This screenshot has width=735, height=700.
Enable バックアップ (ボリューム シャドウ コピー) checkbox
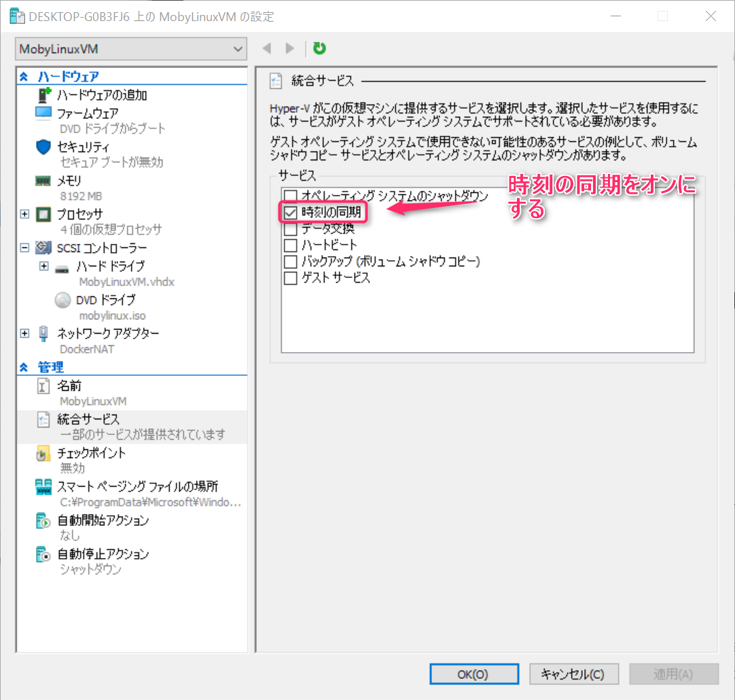coord(291,261)
